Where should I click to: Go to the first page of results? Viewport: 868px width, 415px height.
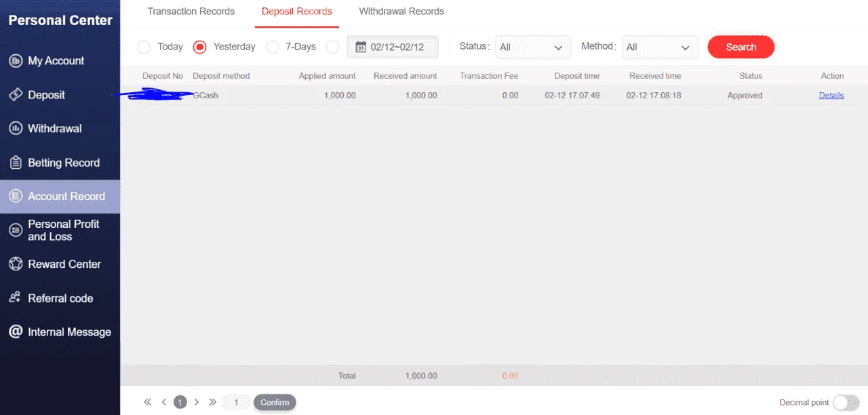pyautogui.click(x=148, y=402)
